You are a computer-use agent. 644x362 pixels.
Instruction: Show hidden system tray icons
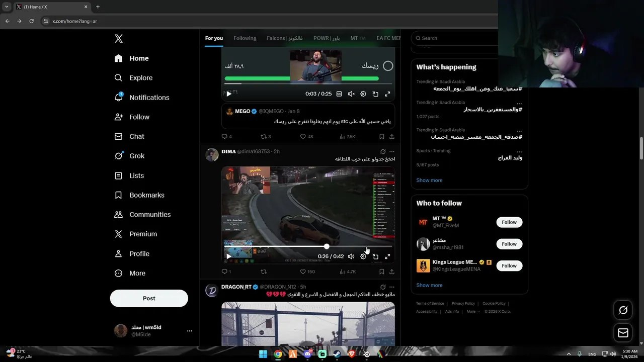pos(569,354)
